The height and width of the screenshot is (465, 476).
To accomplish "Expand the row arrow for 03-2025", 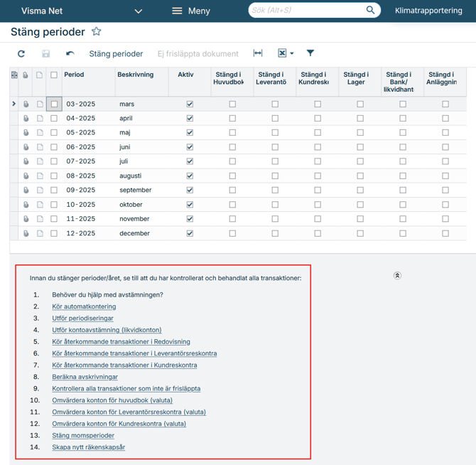I will [13, 105].
